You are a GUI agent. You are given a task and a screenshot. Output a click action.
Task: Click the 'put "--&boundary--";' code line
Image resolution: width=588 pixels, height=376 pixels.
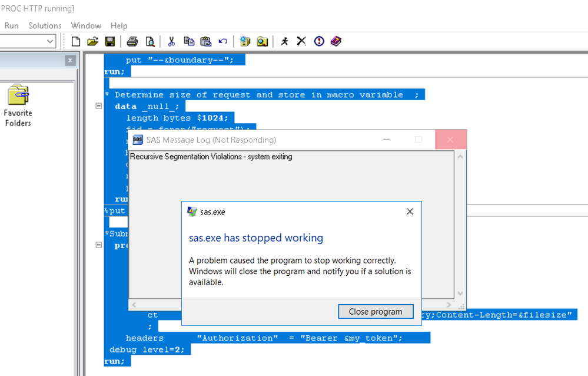click(180, 60)
